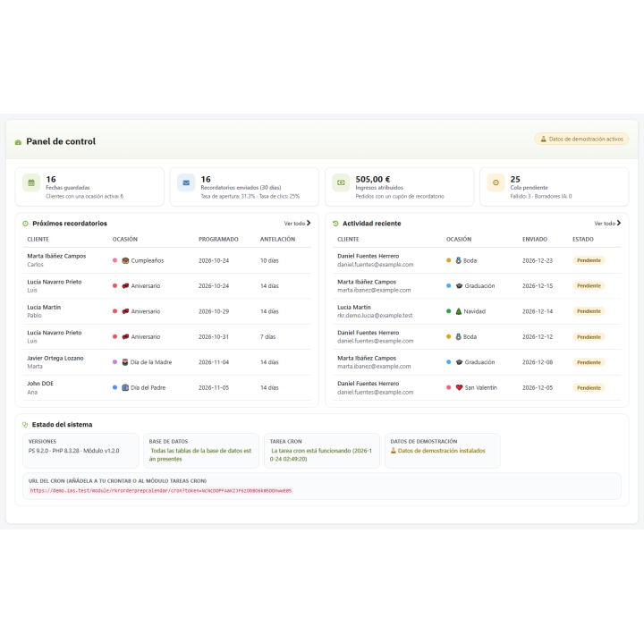This screenshot has width=644, height=644.
Task: Click the Enviado column header
Action: coord(535,239)
